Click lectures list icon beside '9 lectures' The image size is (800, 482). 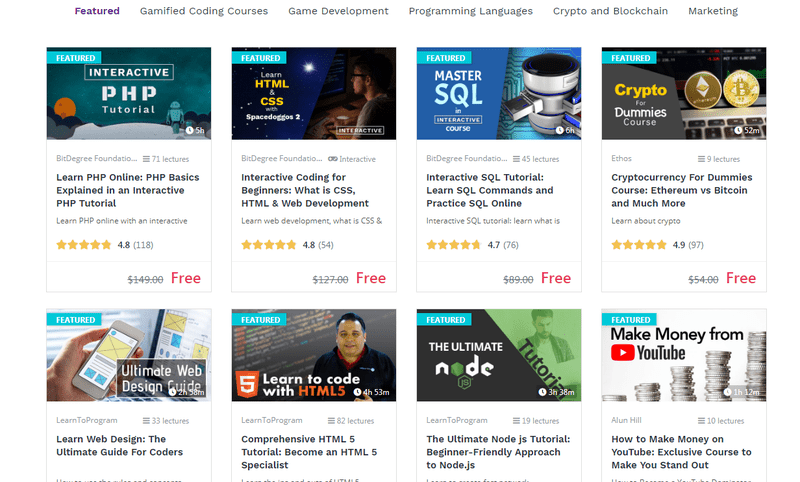[x=701, y=159]
